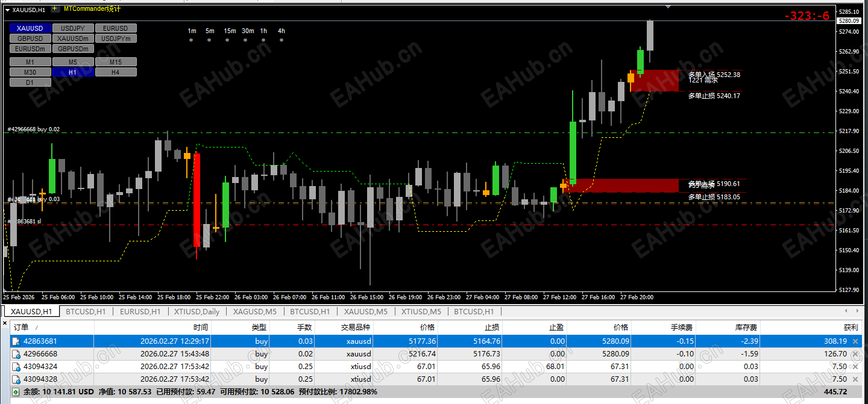Set timeframe with the M15 button
The image size is (868, 404).
[x=116, y=62]
